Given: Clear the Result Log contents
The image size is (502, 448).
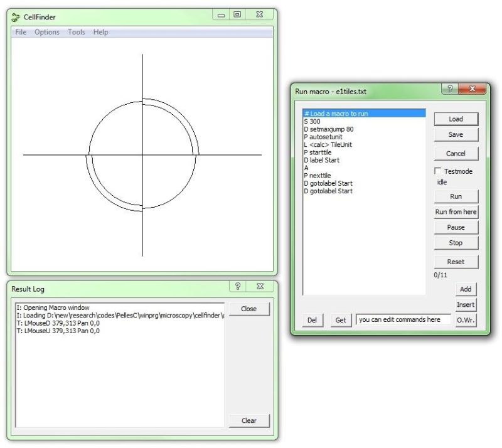Looking at the screenshot, I should [249, 420].
